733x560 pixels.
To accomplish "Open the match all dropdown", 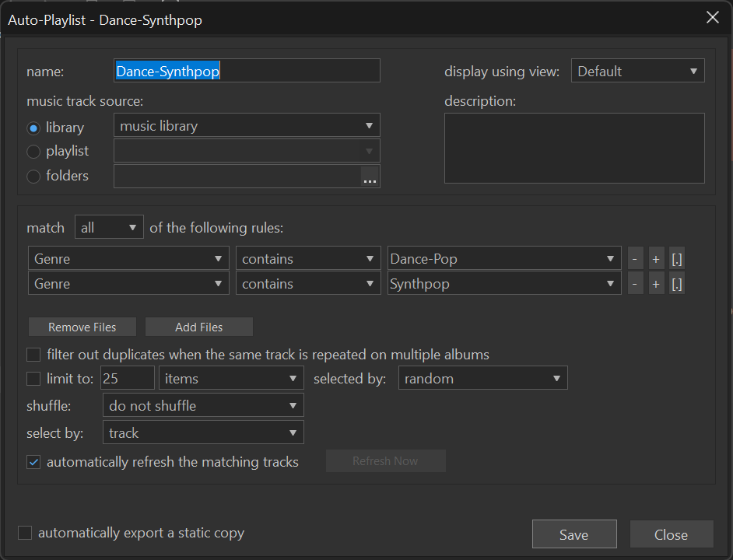I will (109, 227).
